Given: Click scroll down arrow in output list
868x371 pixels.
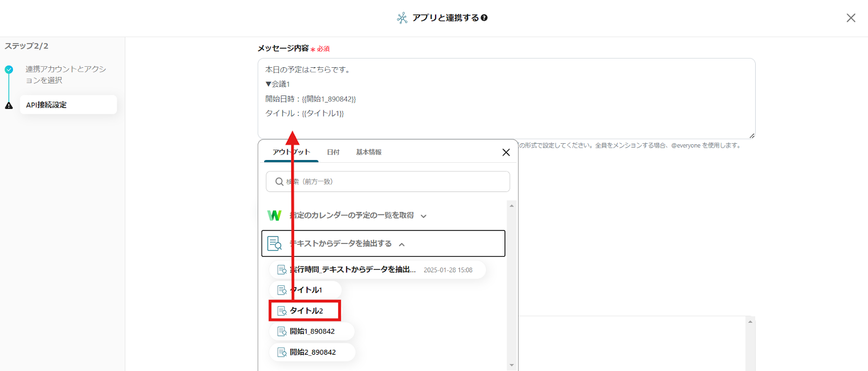Looking at the screenshot, I should [512, 365].
